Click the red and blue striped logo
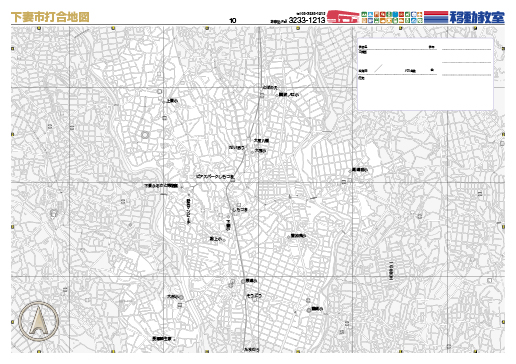The height and width of the screenshot is (364, 516). point(436,17)
